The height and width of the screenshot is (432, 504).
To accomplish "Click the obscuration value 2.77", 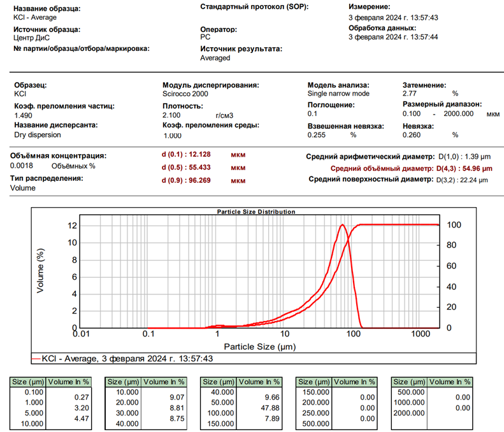I will click(x=410, y=94).
